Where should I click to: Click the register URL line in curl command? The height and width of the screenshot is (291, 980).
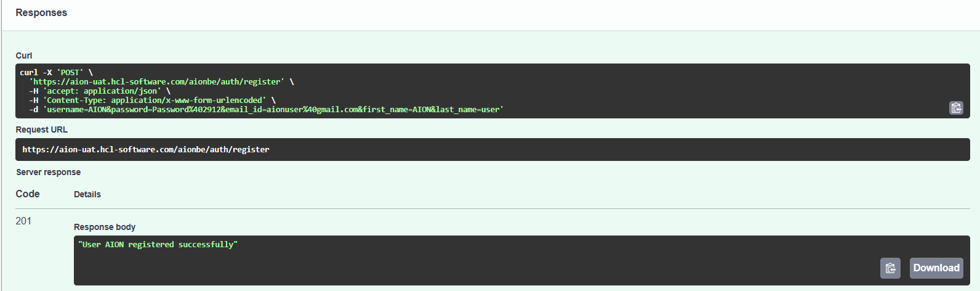click(158, 82)
